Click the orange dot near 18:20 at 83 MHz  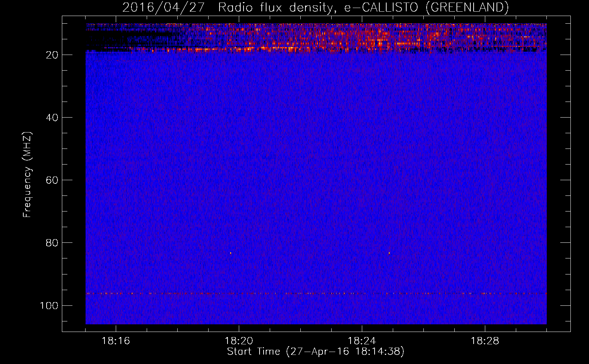pyautogui.click(x=230, y=253)
